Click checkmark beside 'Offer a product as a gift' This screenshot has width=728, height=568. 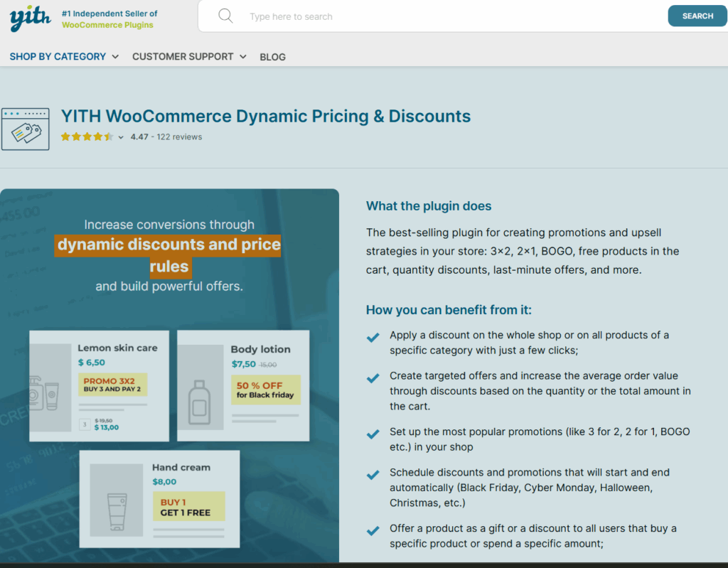373,530
